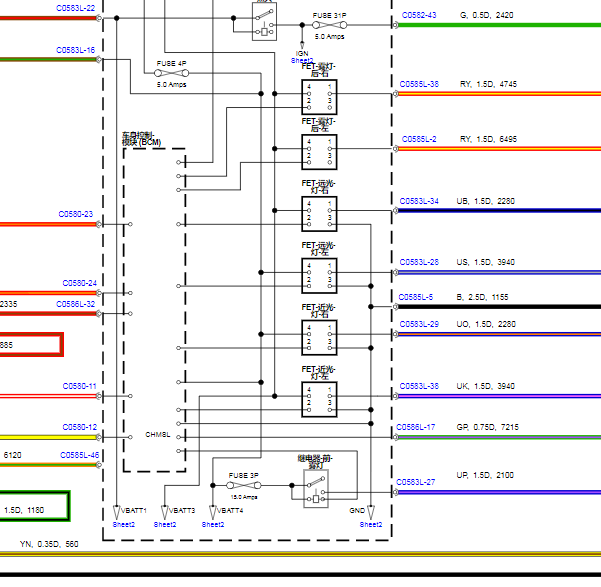Follow connector link C0583L-28
The width and height of the screenshot is (601, 587).
tap(419, 262)
